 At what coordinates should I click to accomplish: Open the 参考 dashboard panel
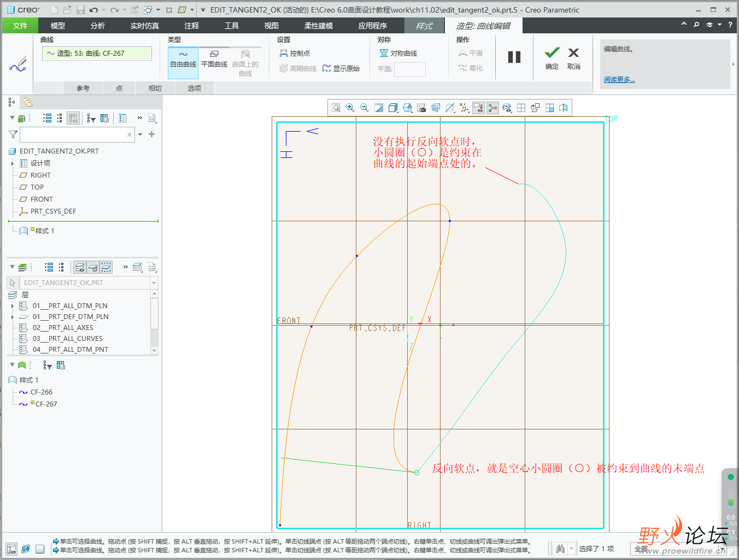coord(83,88)
